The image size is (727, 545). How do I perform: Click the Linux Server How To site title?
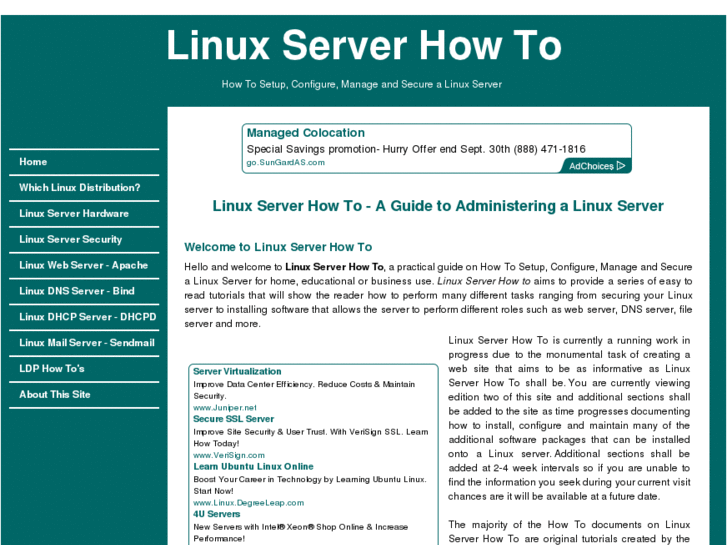point(364,45)
